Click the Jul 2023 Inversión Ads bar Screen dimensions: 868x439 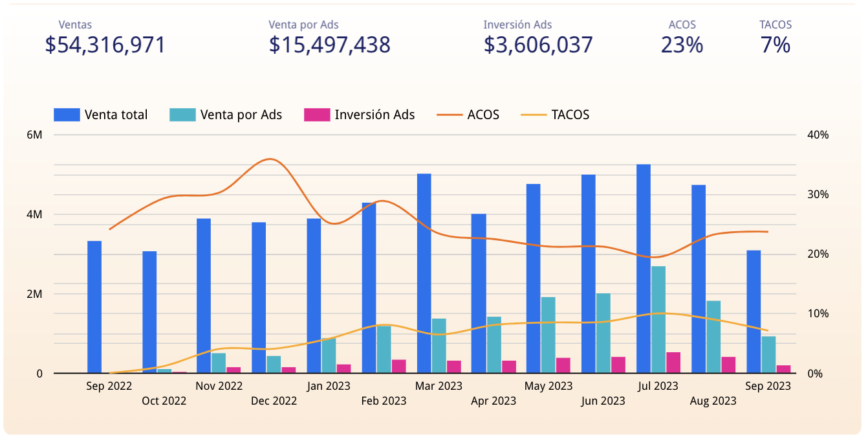pyautogui.click(x=673, y=363)
